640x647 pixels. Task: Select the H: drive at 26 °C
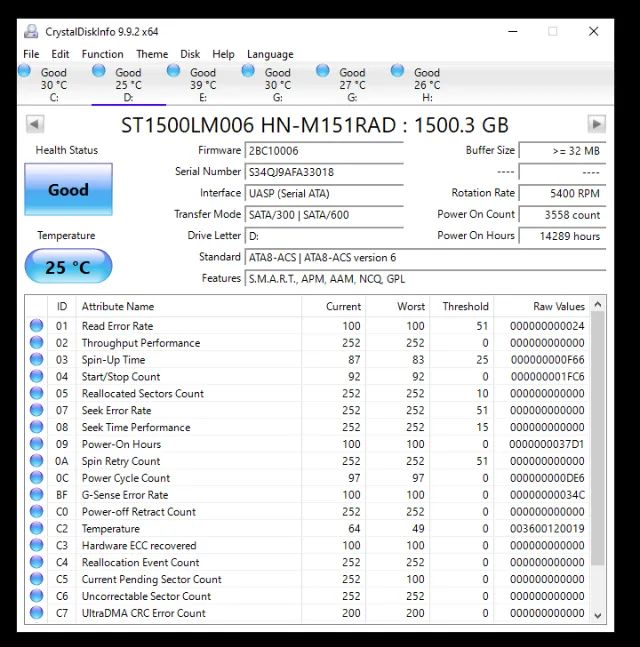[427, 85]
